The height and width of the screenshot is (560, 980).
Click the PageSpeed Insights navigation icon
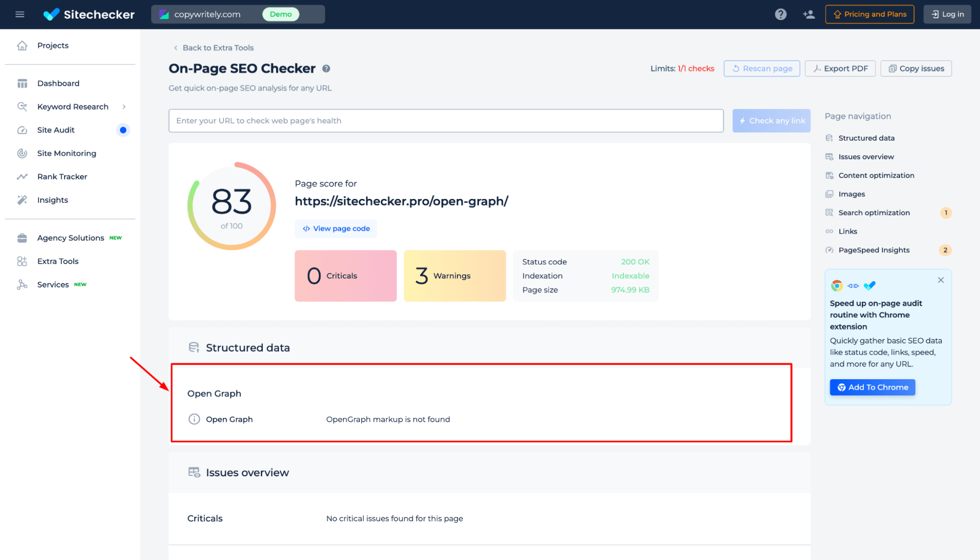coord(829,249)
